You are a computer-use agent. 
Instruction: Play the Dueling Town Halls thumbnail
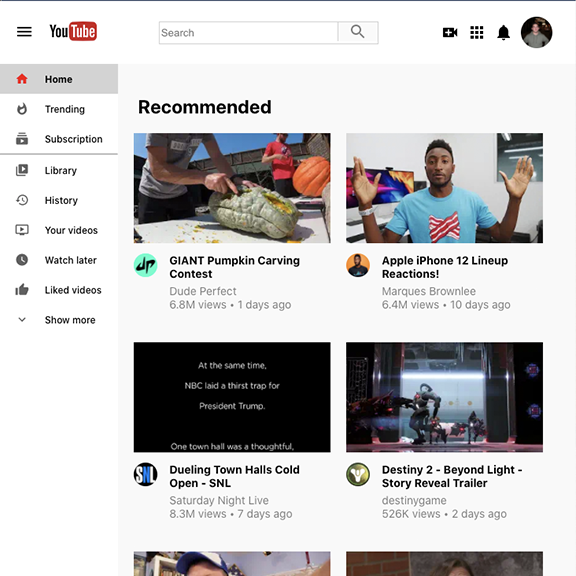(232, 397)
